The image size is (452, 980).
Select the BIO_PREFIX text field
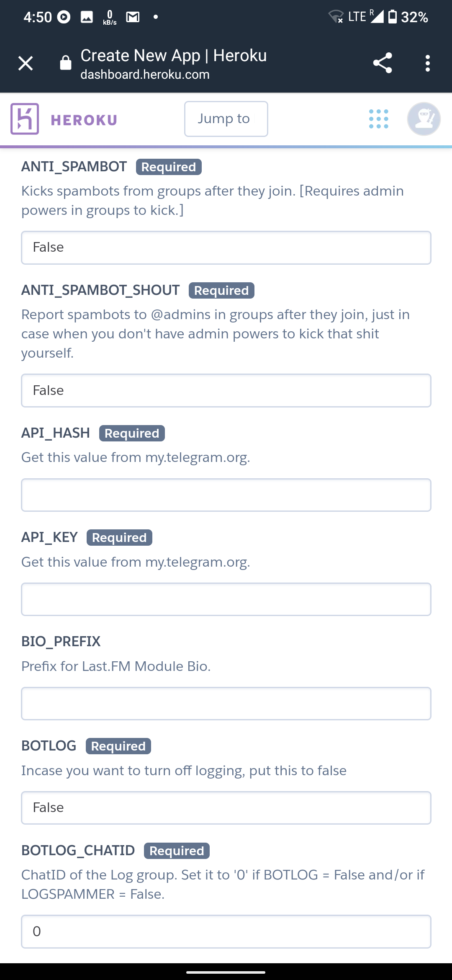226,704
